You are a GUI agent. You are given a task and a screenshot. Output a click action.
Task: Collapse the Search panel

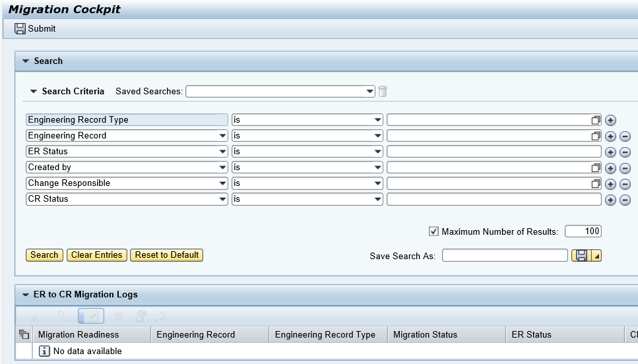tap(26, 61)
